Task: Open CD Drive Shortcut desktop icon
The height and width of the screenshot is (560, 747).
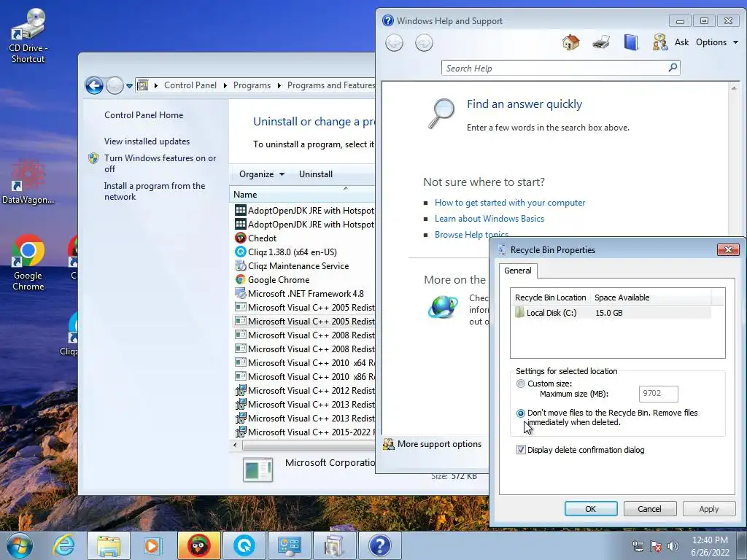Action: pyautogui.click(x=28, y=36)
